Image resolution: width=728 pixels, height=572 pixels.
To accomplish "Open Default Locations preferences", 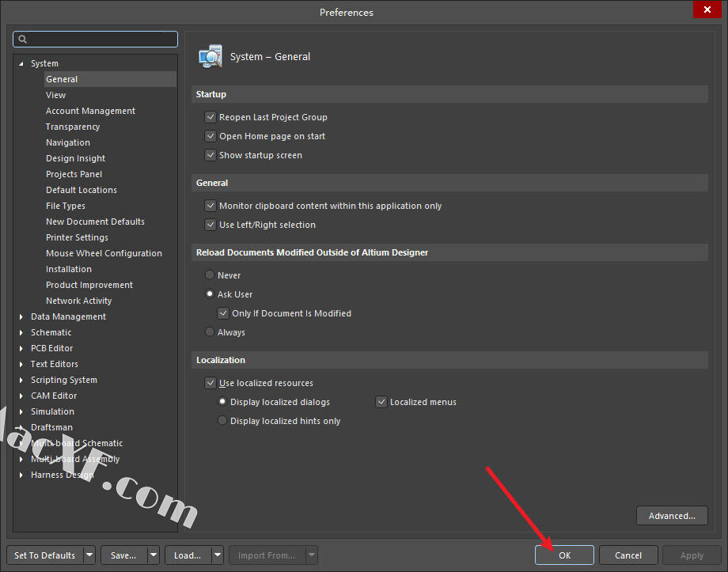I will [x=82, y=189].
